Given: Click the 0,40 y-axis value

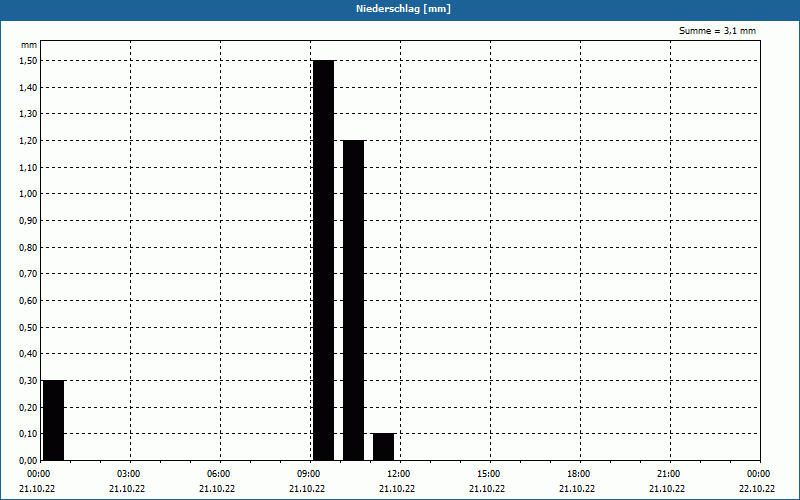Looking at the screenshot, I should pos(28,354).
